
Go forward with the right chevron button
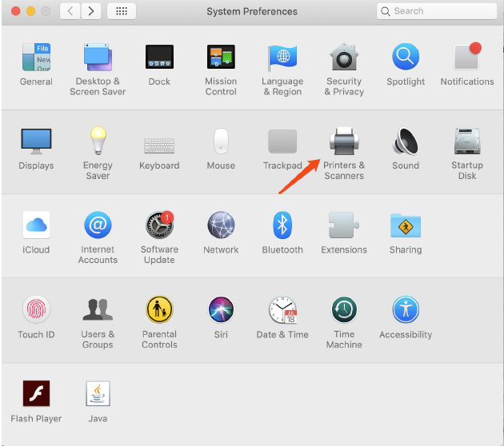point(91,11)
